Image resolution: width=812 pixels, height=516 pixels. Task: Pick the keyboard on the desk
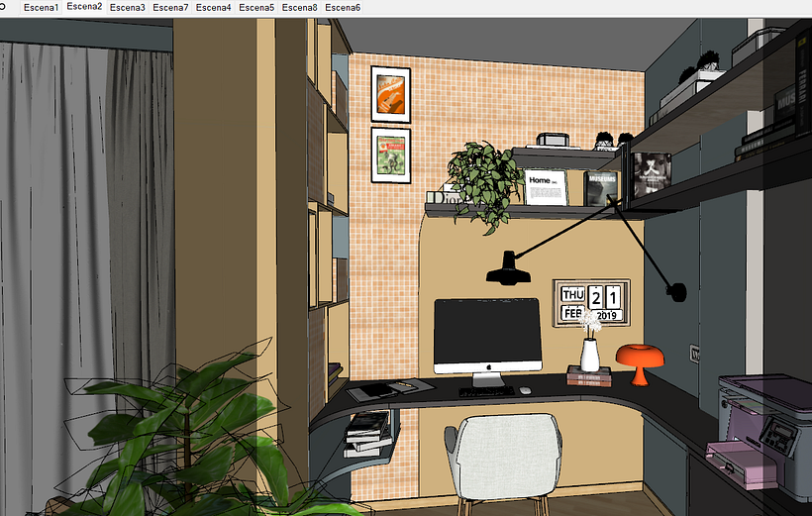coord(487,391)
